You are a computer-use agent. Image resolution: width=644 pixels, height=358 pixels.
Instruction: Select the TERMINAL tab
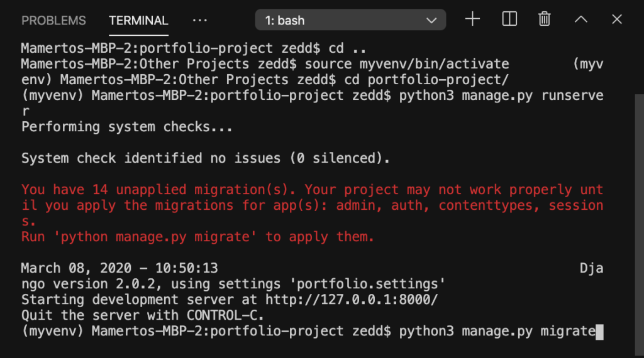pos(138,21)
